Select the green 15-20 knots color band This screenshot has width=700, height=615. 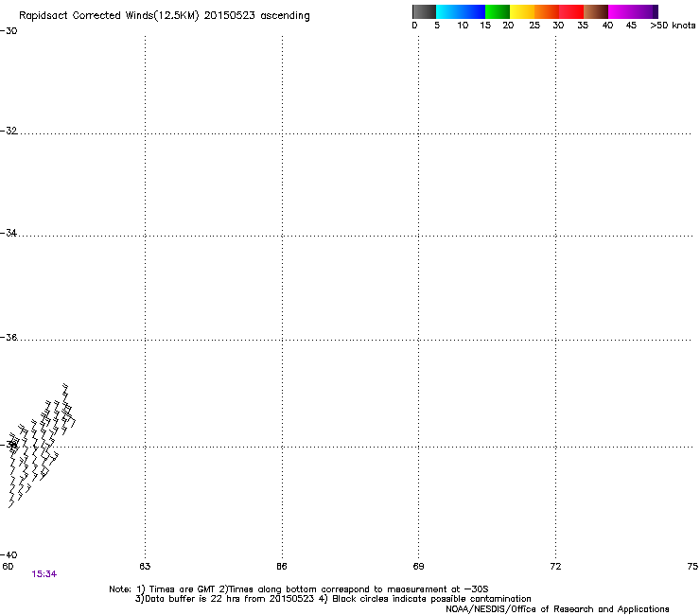(498, 11)
